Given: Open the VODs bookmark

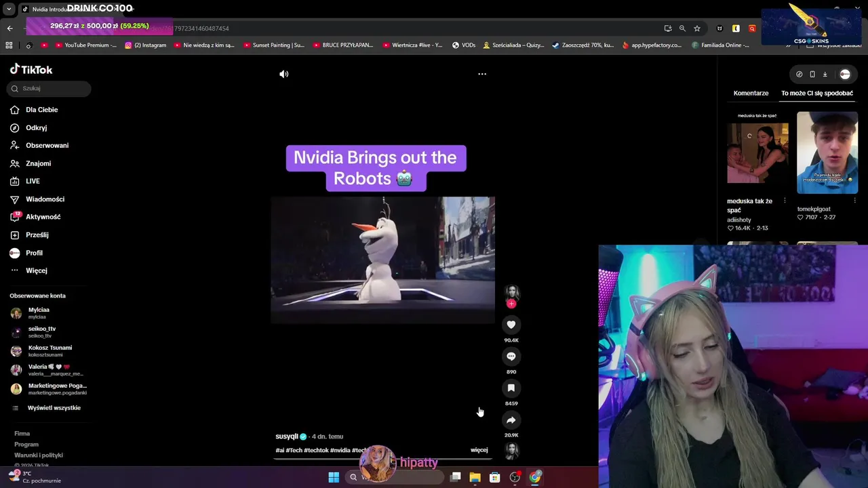Looking at the screenshot, I should 464,45.
